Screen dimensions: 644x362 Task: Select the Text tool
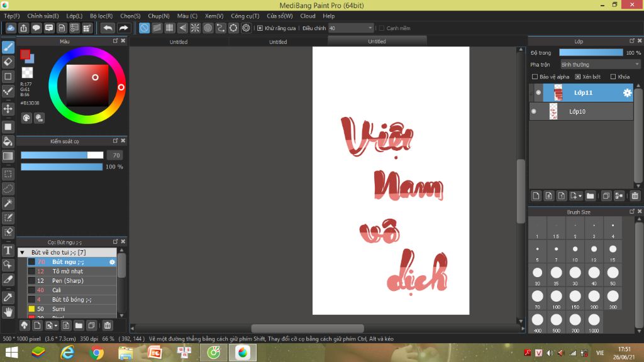click(x=8, y=250)
